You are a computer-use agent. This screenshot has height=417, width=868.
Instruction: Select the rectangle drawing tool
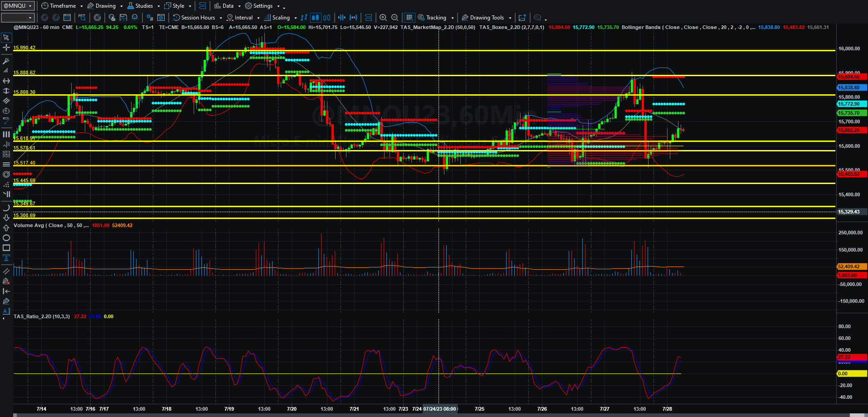click(6, 247)
